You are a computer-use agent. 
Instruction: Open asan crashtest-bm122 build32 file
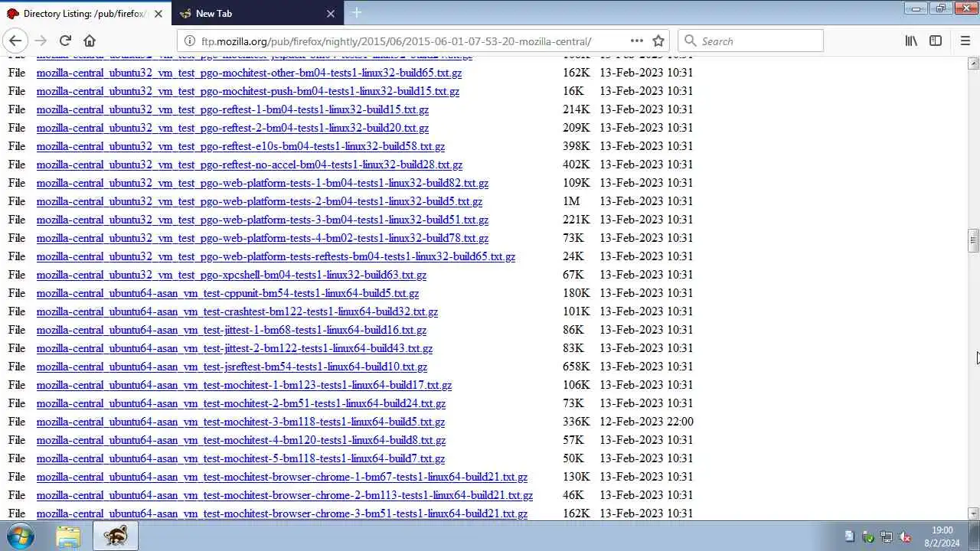pos(237,311)
